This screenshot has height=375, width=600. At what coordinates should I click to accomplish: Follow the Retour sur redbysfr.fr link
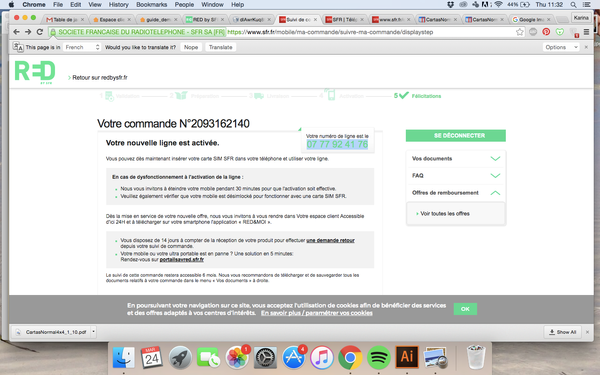tap(99, 77)
